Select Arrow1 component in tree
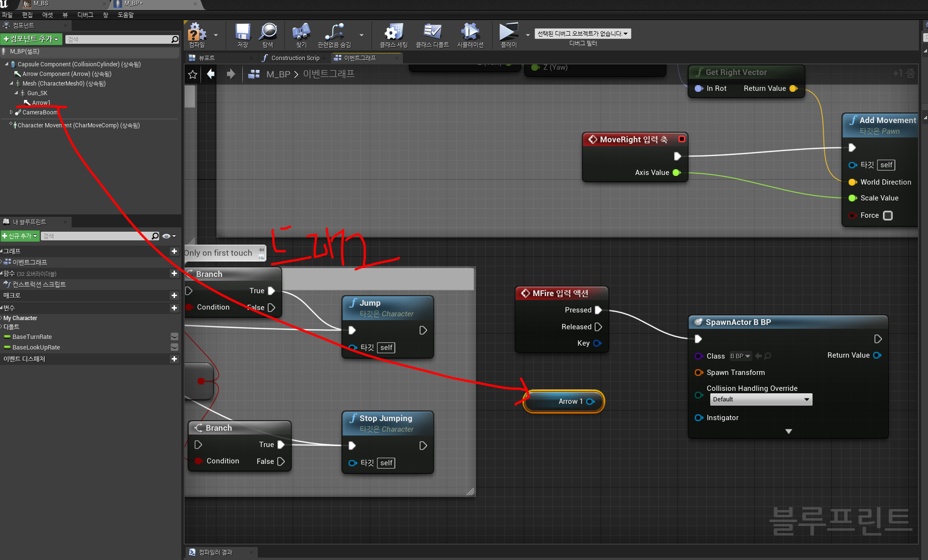Image resolution: width=928 pixels, height=560 pixels. (x=41, y=102)
